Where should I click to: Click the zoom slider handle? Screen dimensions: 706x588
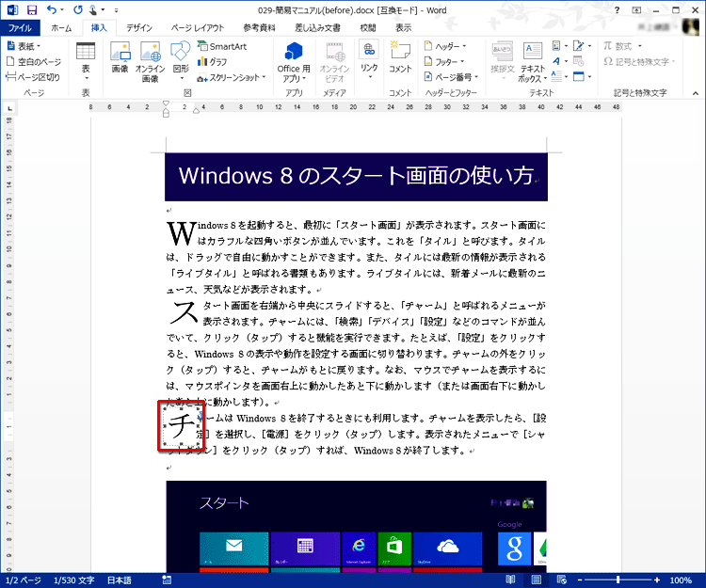618,580
